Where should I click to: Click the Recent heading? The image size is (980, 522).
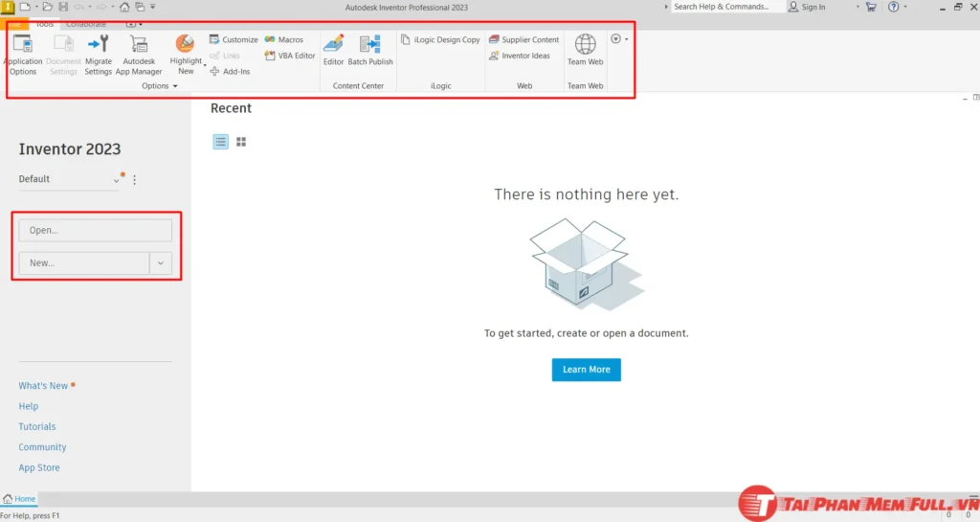click(231, 108)
